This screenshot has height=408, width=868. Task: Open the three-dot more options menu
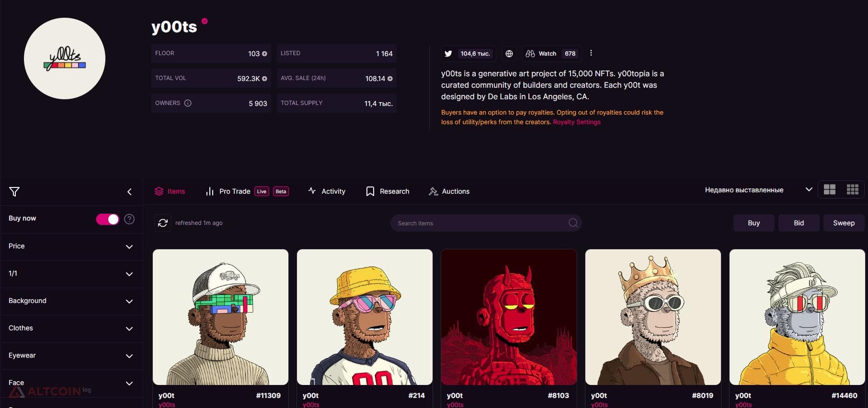591,53
